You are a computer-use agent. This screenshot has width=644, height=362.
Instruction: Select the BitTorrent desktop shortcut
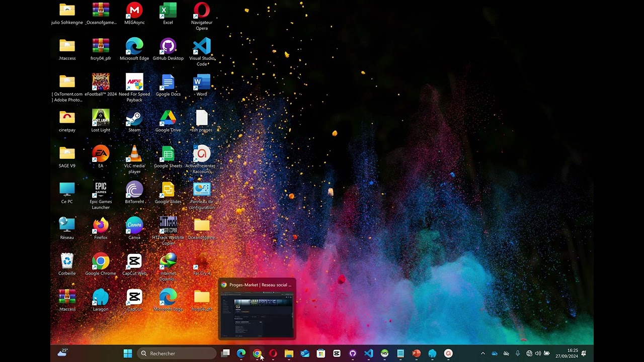[x=134, y=193]
